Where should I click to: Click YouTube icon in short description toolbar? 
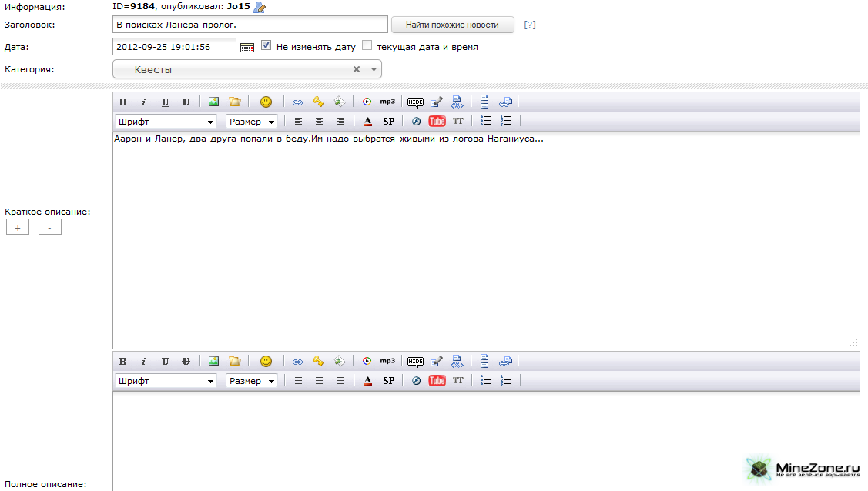tap(437, 122)
